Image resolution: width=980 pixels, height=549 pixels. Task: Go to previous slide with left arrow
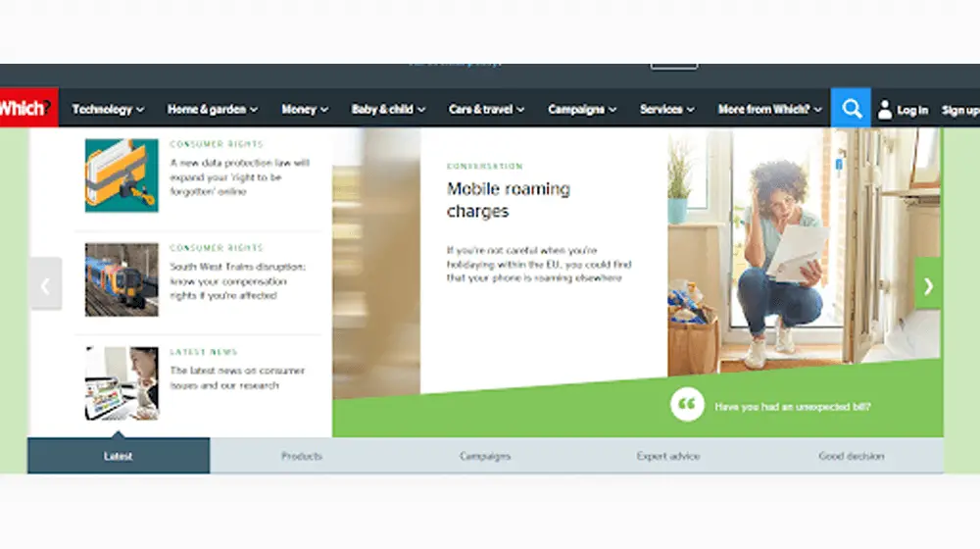(46, 283)
